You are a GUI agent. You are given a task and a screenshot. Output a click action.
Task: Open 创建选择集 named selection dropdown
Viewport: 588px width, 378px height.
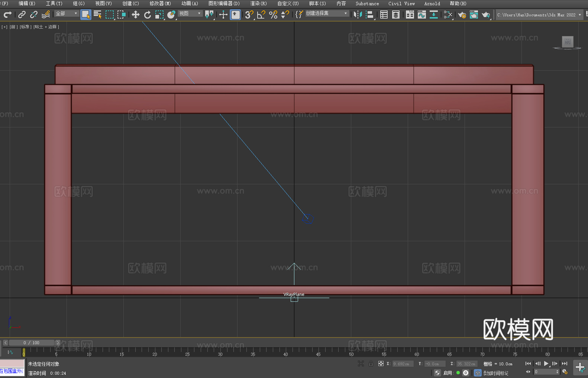point(327,13)
